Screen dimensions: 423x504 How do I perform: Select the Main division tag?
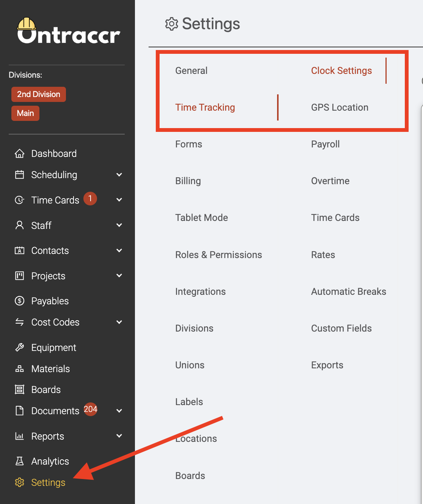tap(25, 113)
